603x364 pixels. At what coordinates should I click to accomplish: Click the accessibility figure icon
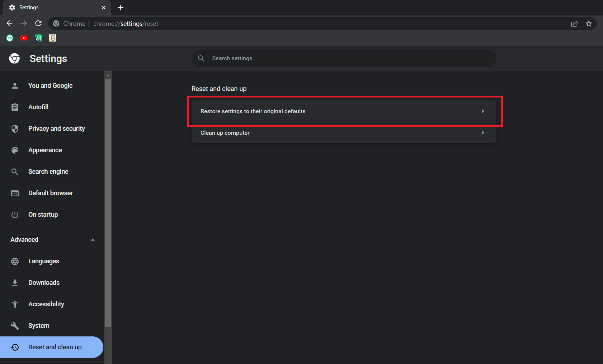[15, 304]
